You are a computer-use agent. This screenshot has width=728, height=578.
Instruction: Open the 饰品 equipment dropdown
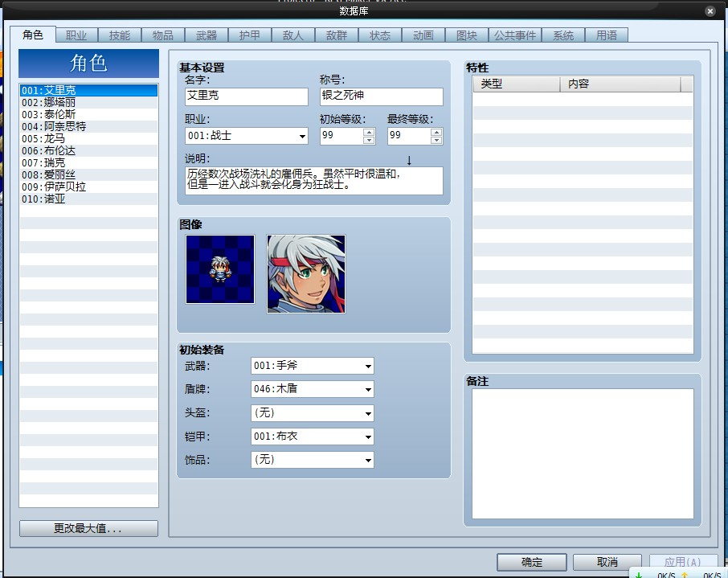[x=312, y=460]
